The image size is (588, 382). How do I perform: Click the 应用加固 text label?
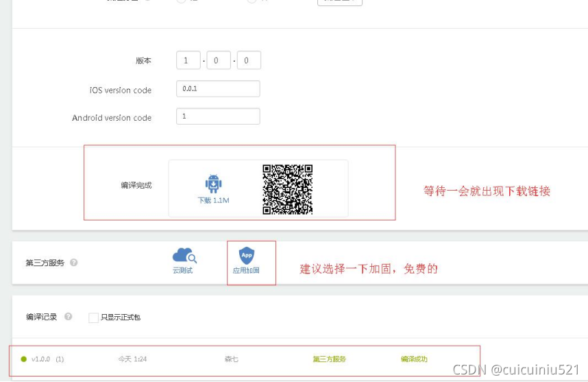(246, 270)
